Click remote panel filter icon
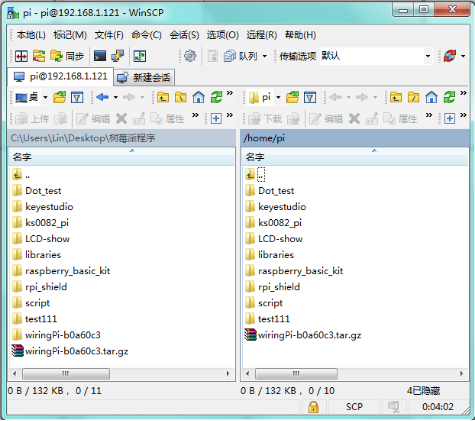Image resolution: width=475 pixels, height=421 pixels. pos(310,98)
